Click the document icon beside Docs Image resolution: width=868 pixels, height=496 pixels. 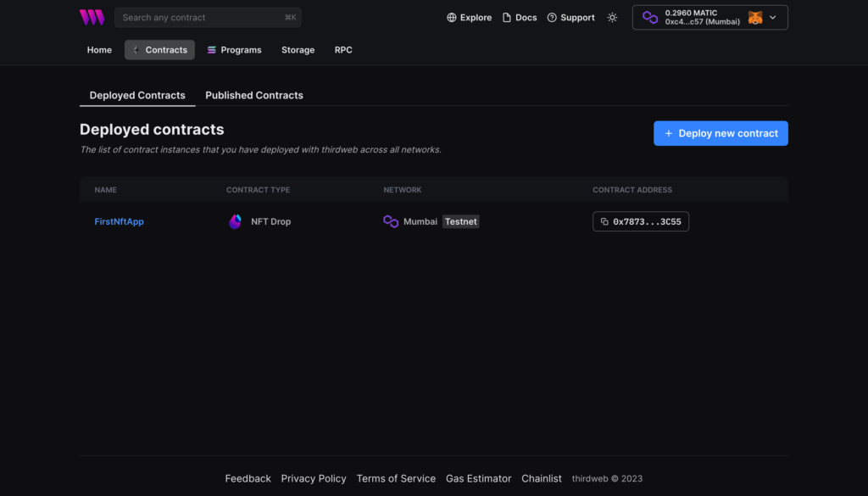(507, 18)
